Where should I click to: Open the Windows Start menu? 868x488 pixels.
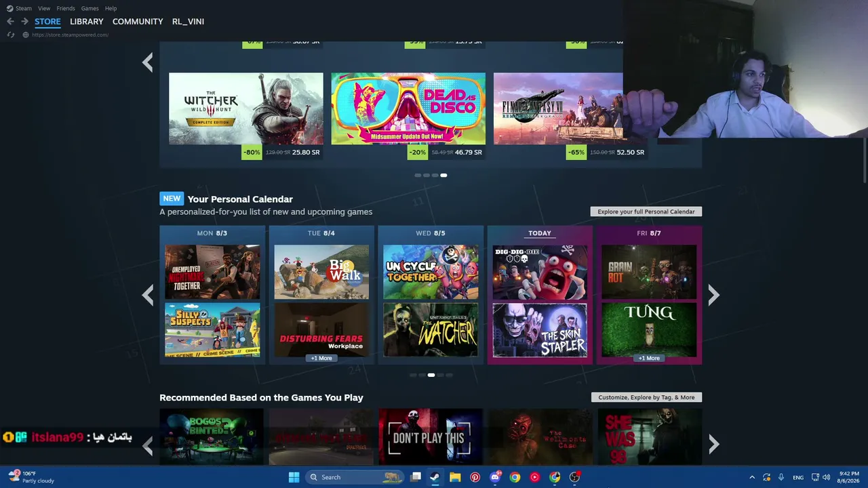(294, 477)
